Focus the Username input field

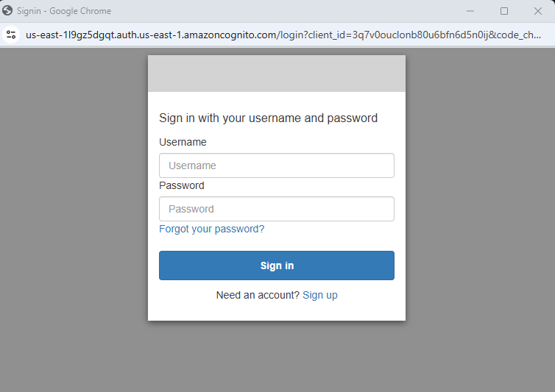click(277, 165)
